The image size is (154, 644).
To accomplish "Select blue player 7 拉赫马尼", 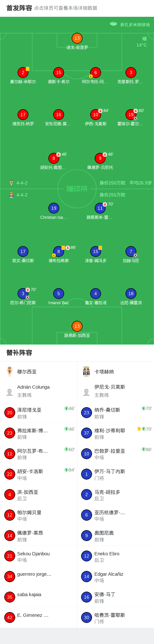I will tap(131, 251).
